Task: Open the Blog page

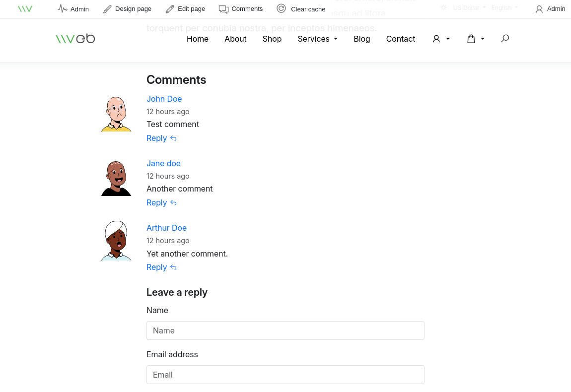Action: [x=361, y=39]
